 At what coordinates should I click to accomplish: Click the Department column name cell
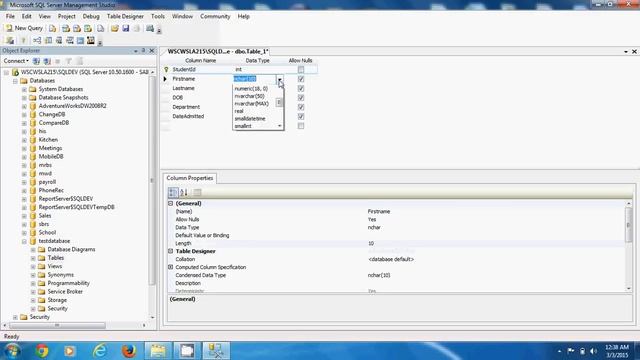pyautogui.click(x=201, y=107)
